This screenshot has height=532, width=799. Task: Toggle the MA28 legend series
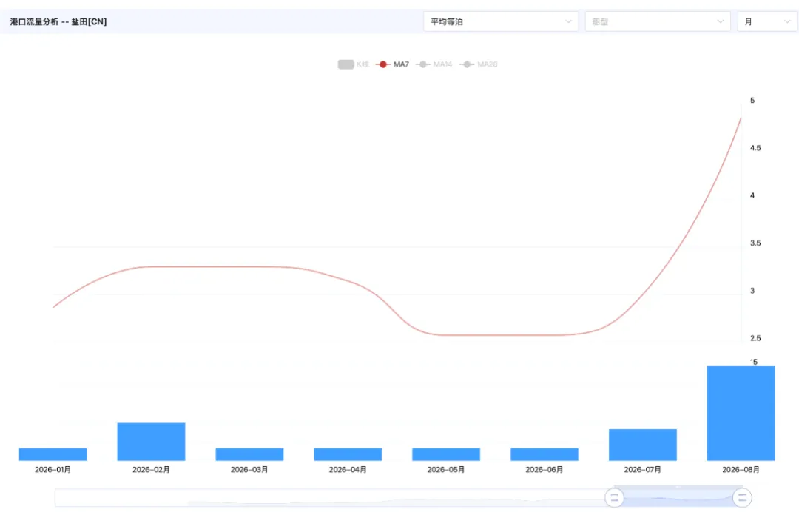click(478, 64)
